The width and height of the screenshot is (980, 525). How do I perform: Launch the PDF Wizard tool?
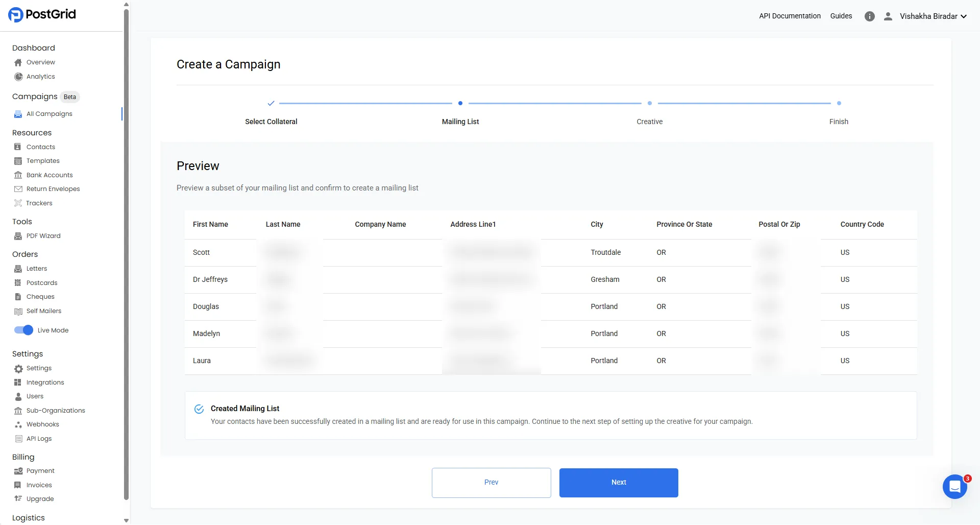43,235
